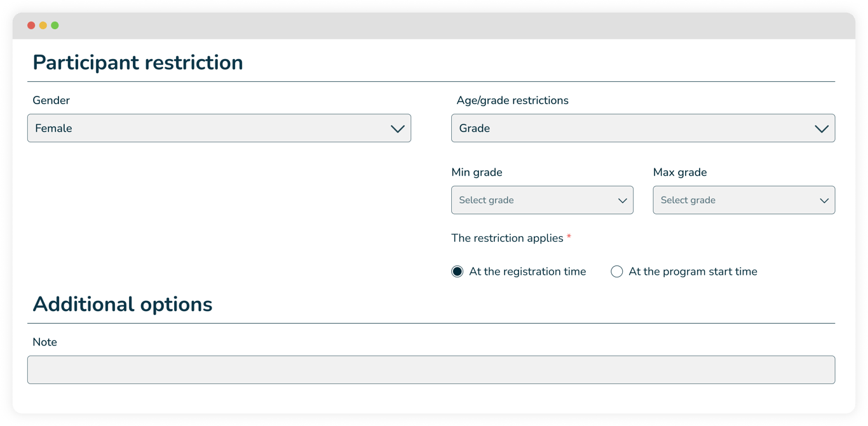This screenshot has width=868, height=426.
Task: Click the "Age/grade restrictions" field label
Action: click(512, 100)
